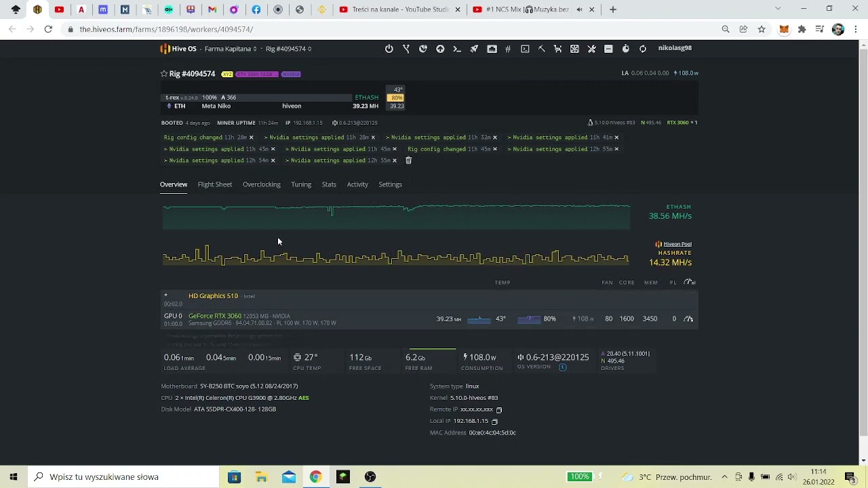This screenshot has width=868, height=488.
Task: Click the browser address bar URL
Action: coord(166,29)
